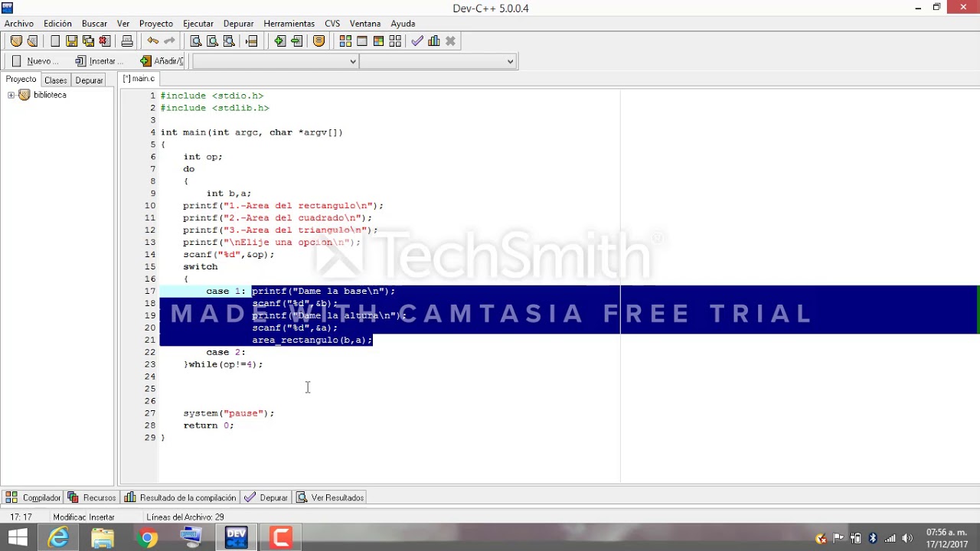Save the file with the floppy disk icon
Screen dimensions: 980x551
[x=72, y=41]
